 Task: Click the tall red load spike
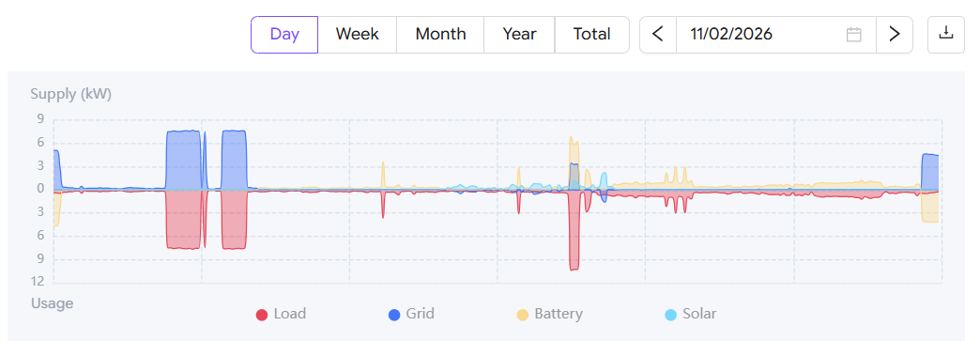click(574, 230)
